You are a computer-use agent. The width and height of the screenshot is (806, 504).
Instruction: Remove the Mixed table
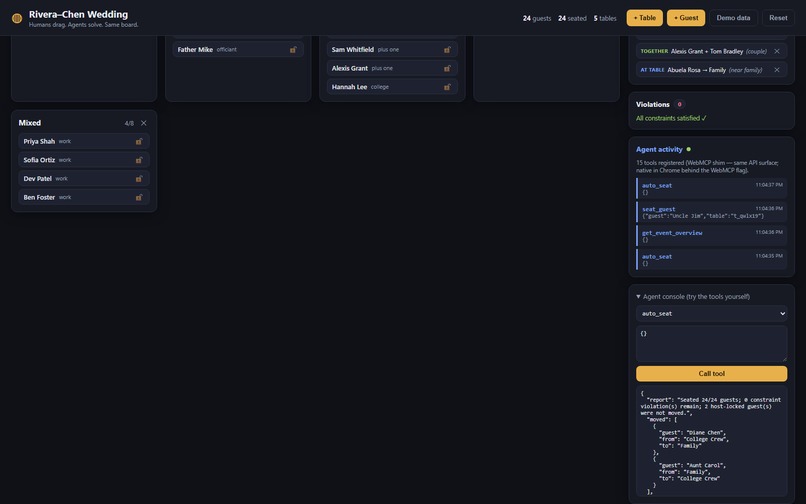click(x=144, y=123)
